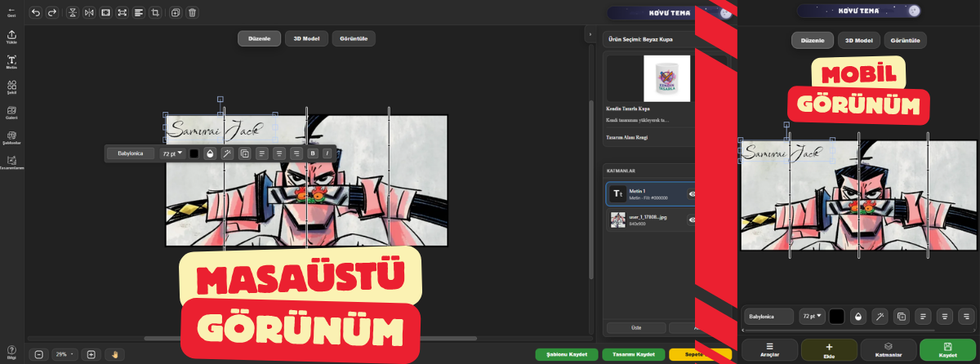Open the Şekil shapes tool in the sidebar

click(x=11, y=87)
